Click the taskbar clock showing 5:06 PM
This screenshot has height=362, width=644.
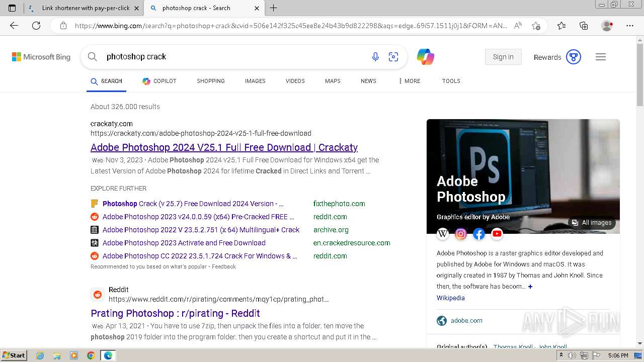618,355
